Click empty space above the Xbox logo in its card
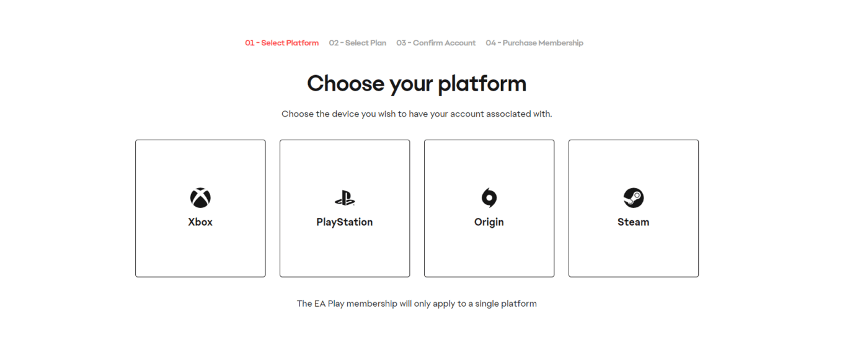Image resolution: width=868 pixels, height=347 pixels. click(200, 163)
